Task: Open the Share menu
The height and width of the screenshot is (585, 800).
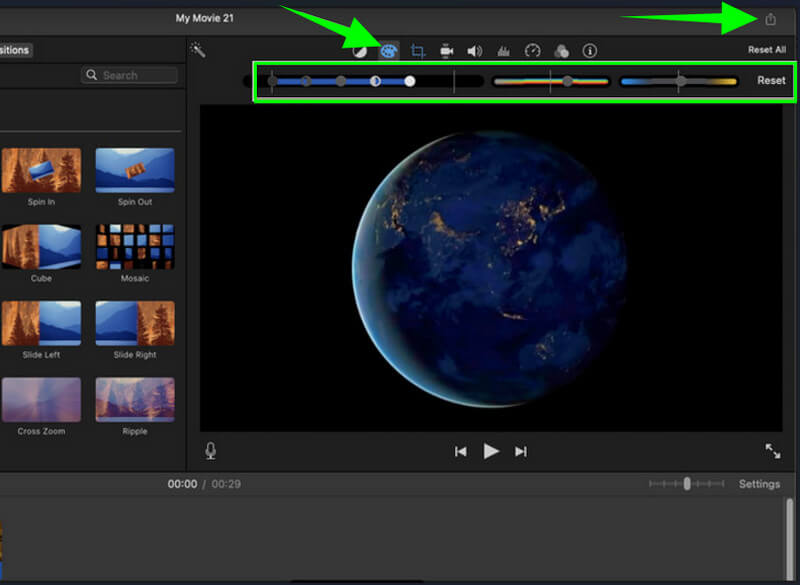Action: point(769,16)
